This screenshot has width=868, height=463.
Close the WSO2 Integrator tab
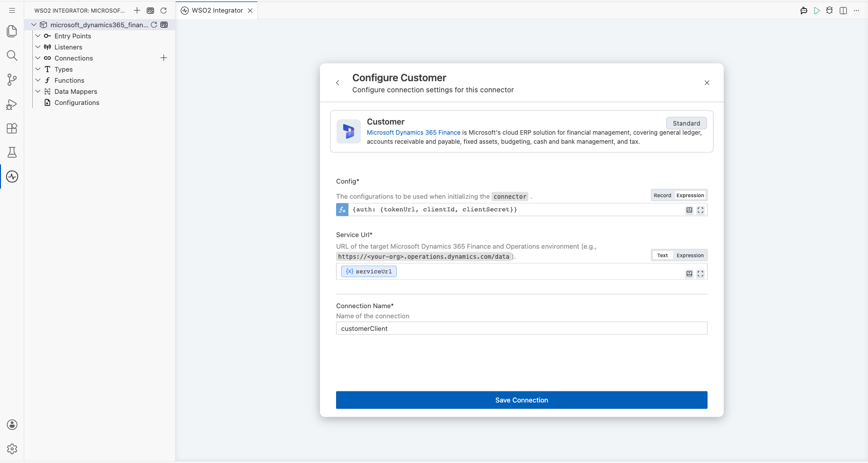250,11
